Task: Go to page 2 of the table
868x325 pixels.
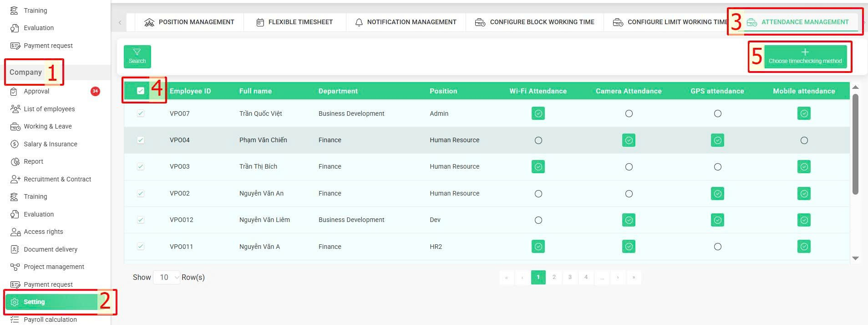Action: (x=554, y=277)
